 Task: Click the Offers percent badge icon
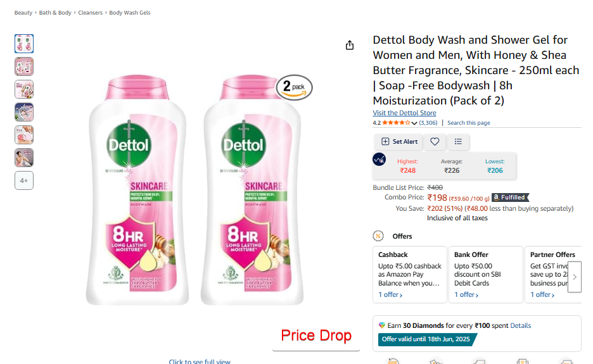[378, 236]
